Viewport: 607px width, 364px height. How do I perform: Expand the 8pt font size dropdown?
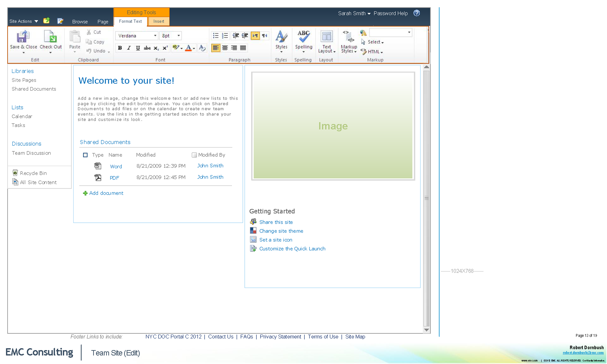pos(179,36)
